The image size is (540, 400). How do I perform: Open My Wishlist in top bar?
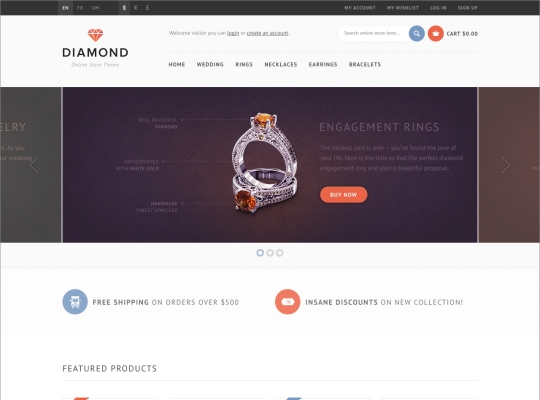[x=403, y=8]
